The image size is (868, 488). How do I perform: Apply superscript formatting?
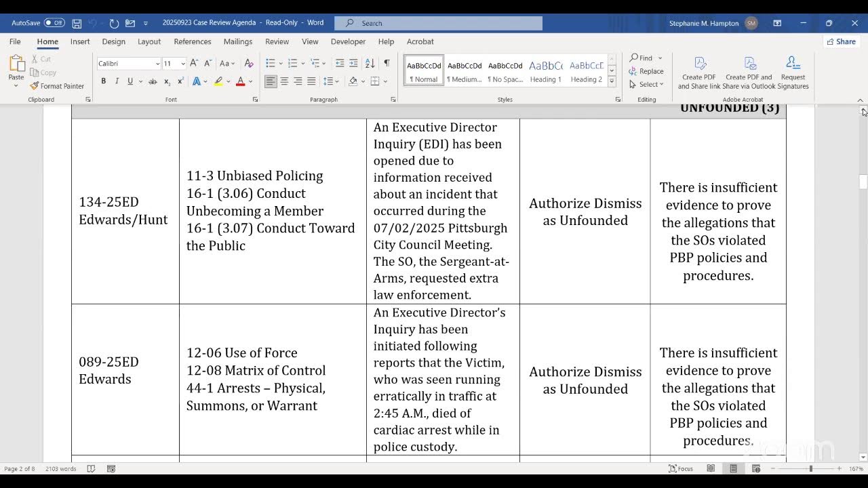pyautogui.click(x=180, y=81)
